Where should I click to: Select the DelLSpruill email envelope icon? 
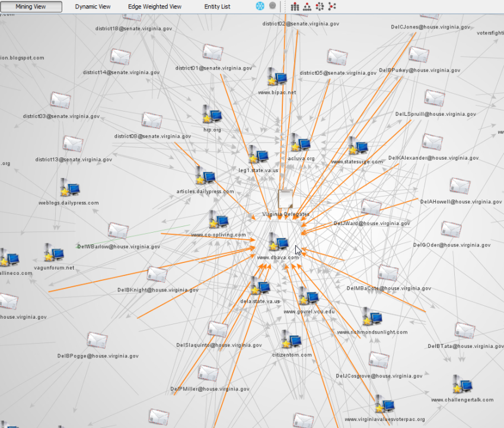pyautogui.click(x=435, y=98)
